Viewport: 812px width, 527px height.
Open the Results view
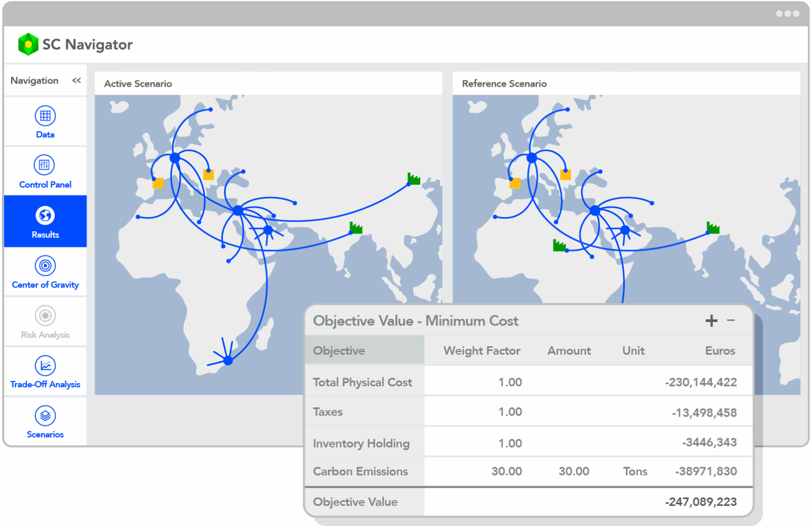pos(45,221)
